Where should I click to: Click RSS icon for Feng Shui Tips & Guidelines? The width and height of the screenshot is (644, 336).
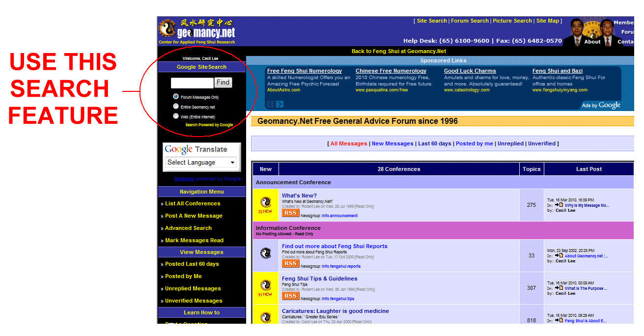(x=290, y=296)
